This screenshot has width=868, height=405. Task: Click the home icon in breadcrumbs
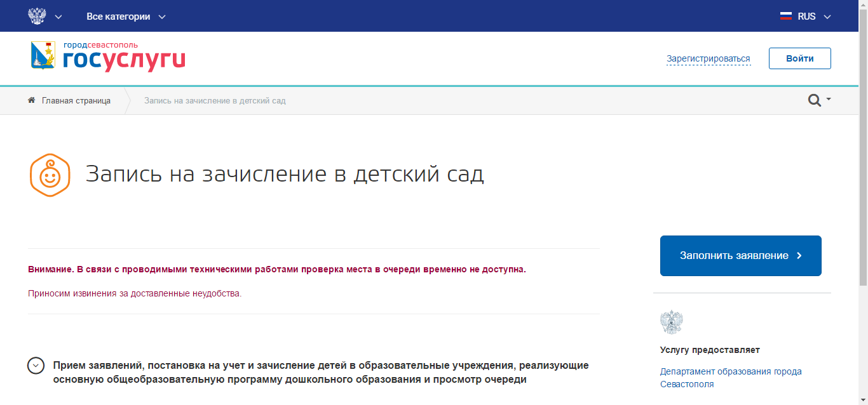click(x=32, y=100)
